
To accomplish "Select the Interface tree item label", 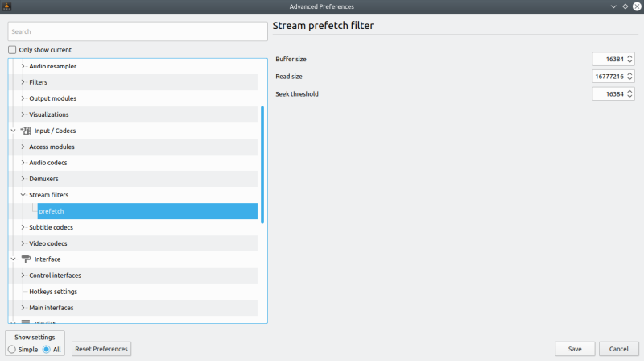I will coord(47,259).
